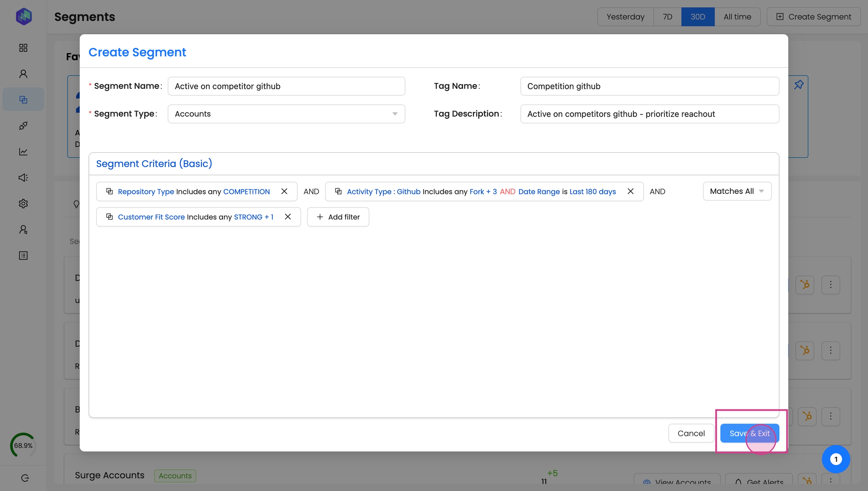
Task: Open the analytics line chart icon
Action: point(23,152)
